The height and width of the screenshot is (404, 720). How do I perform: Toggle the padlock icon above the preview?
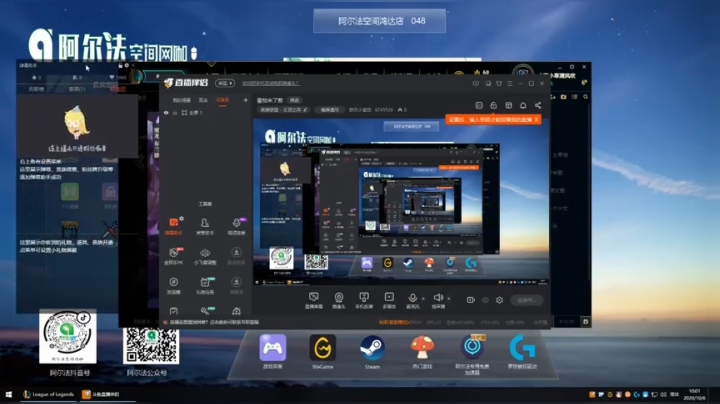coord(494,105)
